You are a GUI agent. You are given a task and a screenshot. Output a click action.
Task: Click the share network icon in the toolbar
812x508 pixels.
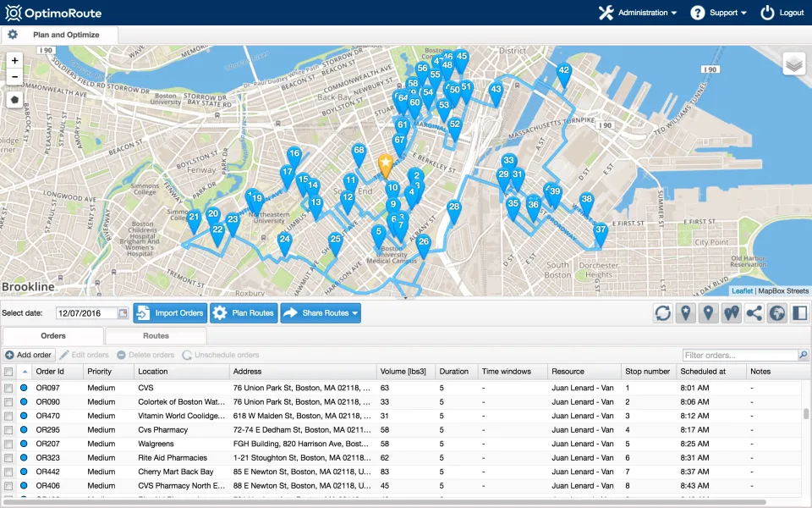pos(754,313)
